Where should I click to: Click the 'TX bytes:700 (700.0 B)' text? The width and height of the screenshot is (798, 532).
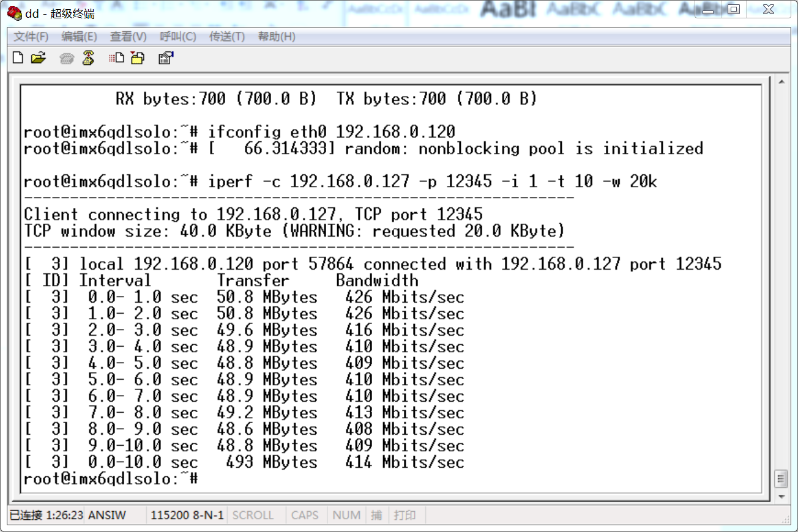tap(436, 98)
